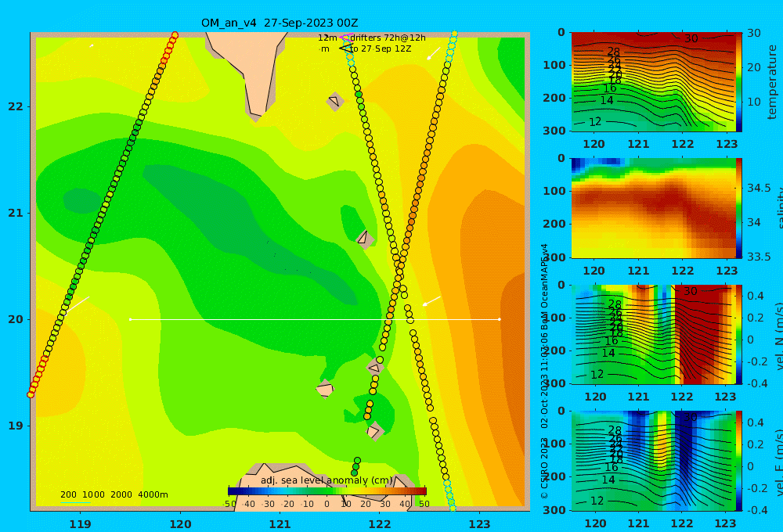Click the "0.4" tick on vel. N color bar

click(756, 296)
